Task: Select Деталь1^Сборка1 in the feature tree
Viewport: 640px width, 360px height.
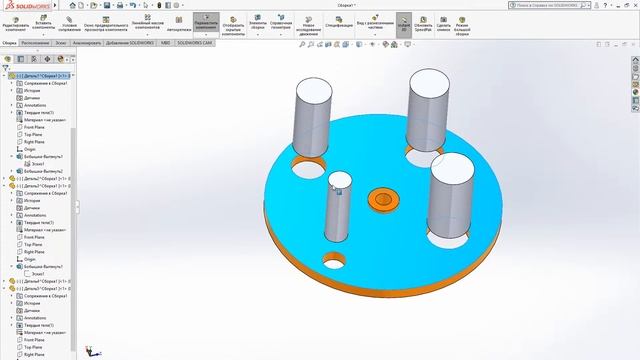Action: coord(40,76)
